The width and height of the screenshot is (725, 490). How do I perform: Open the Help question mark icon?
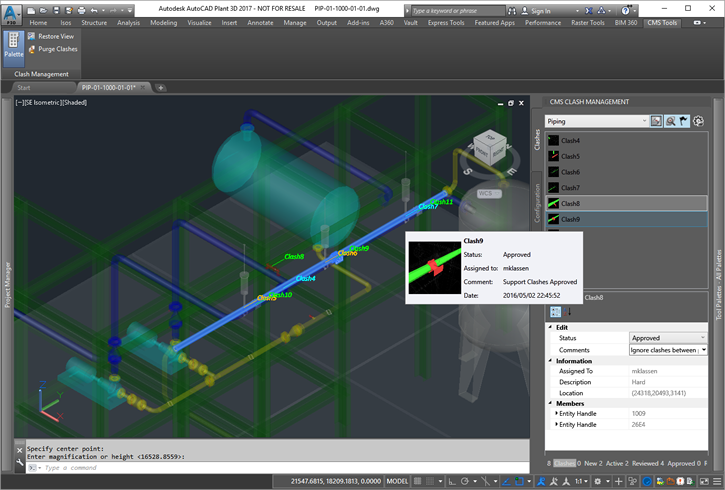point(625,11)
